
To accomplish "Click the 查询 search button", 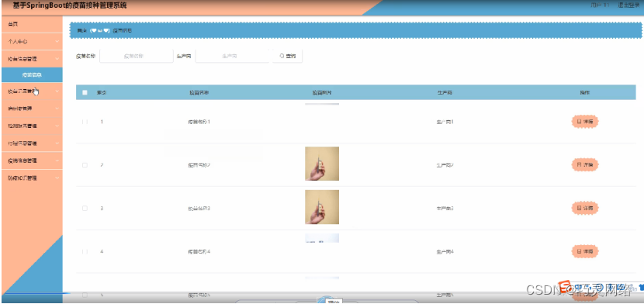I will pyautogui.click(x=288, y=56).
